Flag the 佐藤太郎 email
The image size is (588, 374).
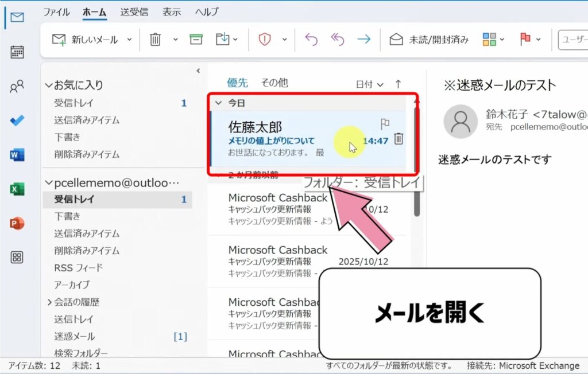pos(385,123)
